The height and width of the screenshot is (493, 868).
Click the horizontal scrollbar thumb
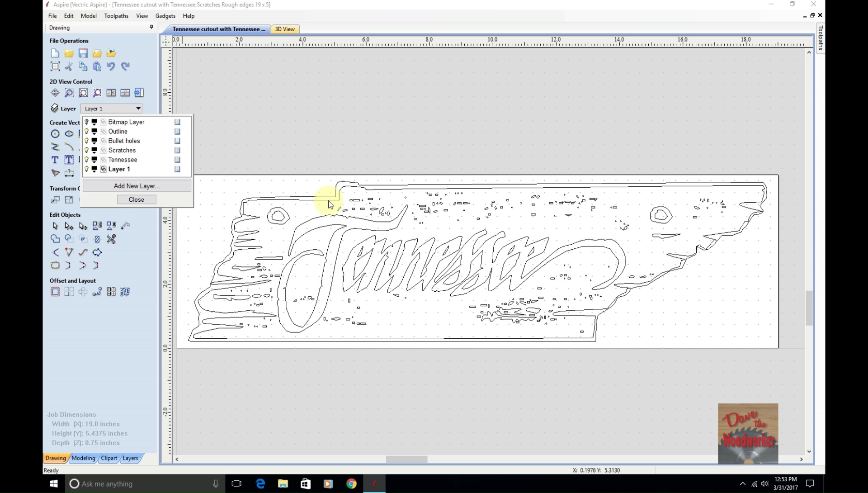406,459
